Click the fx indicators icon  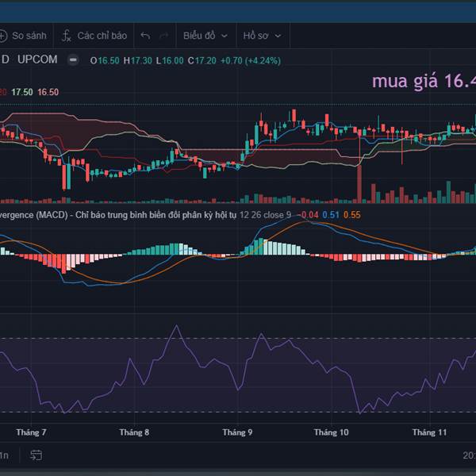tap(66, 36)
